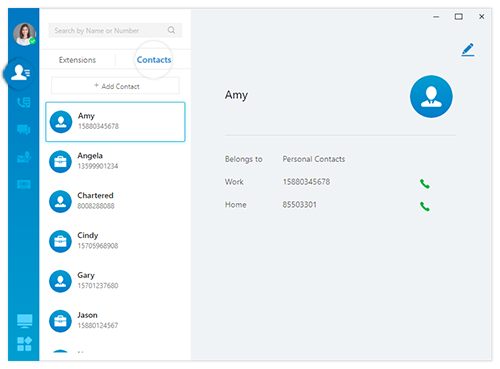500x369 pixels.
Task: Open the user profile avatar
Action: click(24, 34)
